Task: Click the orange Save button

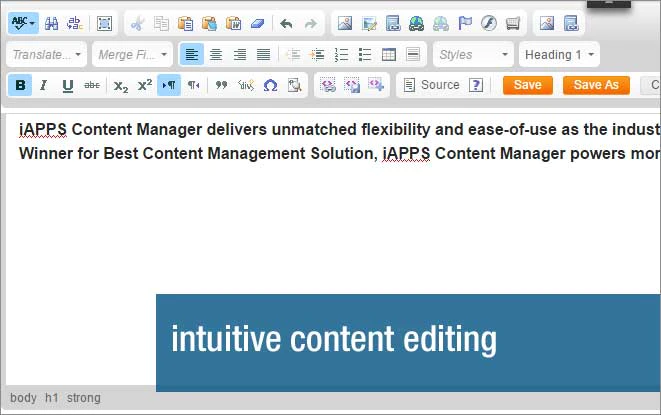Action: point(527,85)
